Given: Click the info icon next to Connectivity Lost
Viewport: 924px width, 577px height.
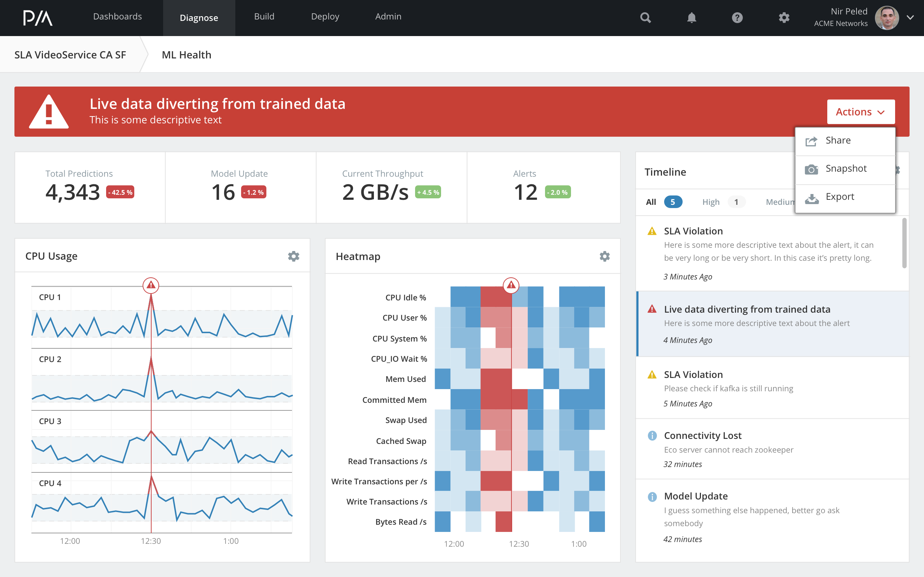Looking at the screenshot, I should click(652, 435).
